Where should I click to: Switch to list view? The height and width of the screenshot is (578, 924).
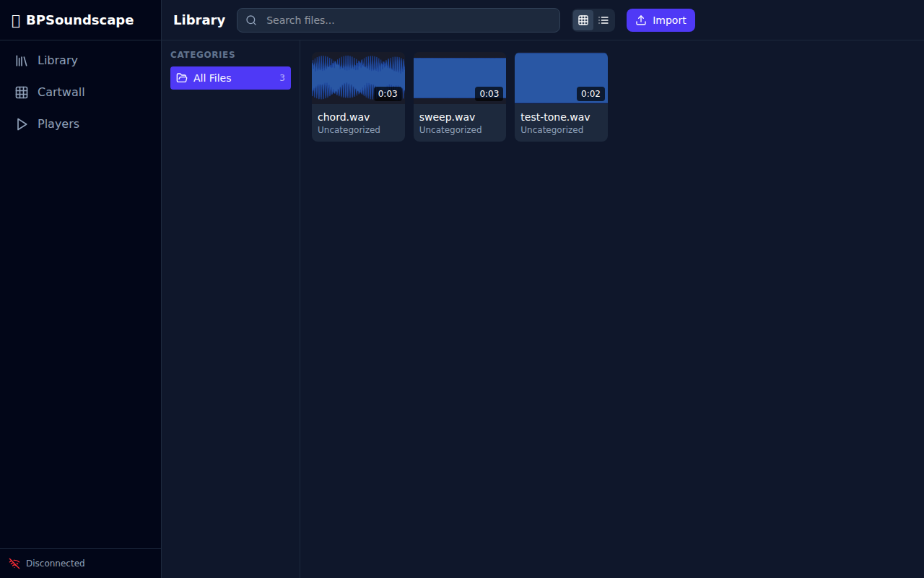point(603,20)
